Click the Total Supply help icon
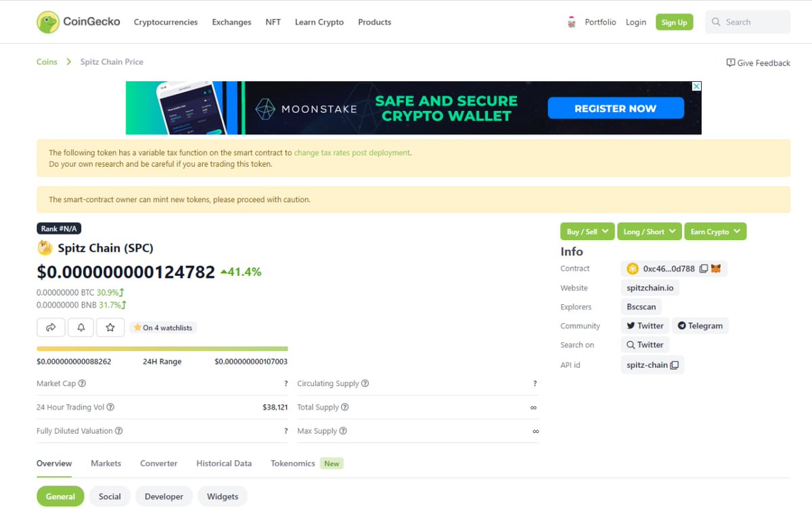This screenshot has height=516, width=812. [x=344, y=407]
